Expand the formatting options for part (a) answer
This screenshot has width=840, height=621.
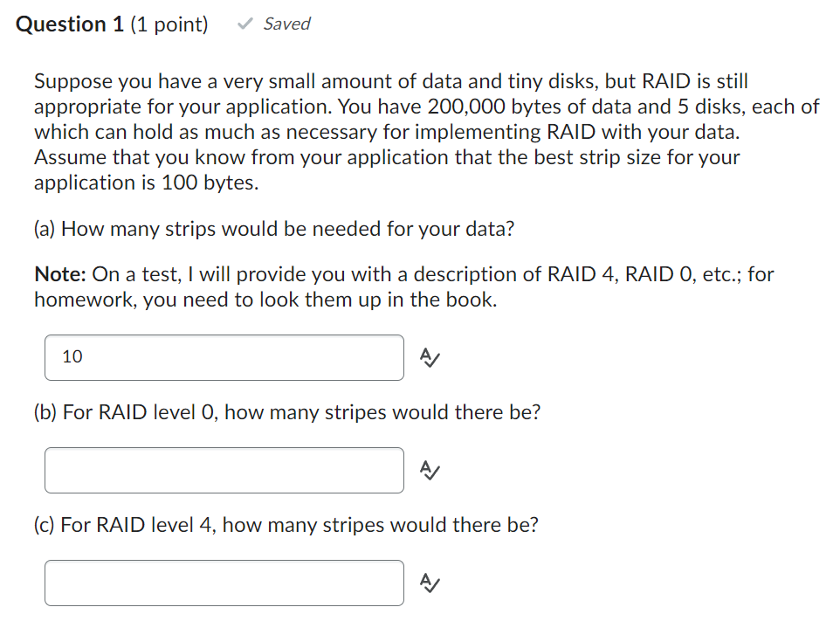coord(429,357)
